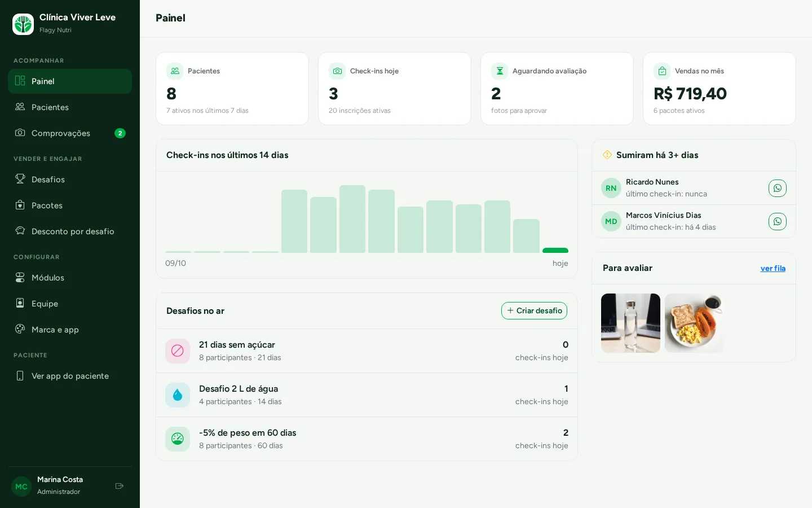Click the water drop challenge icon

click(x=178, y=395)
